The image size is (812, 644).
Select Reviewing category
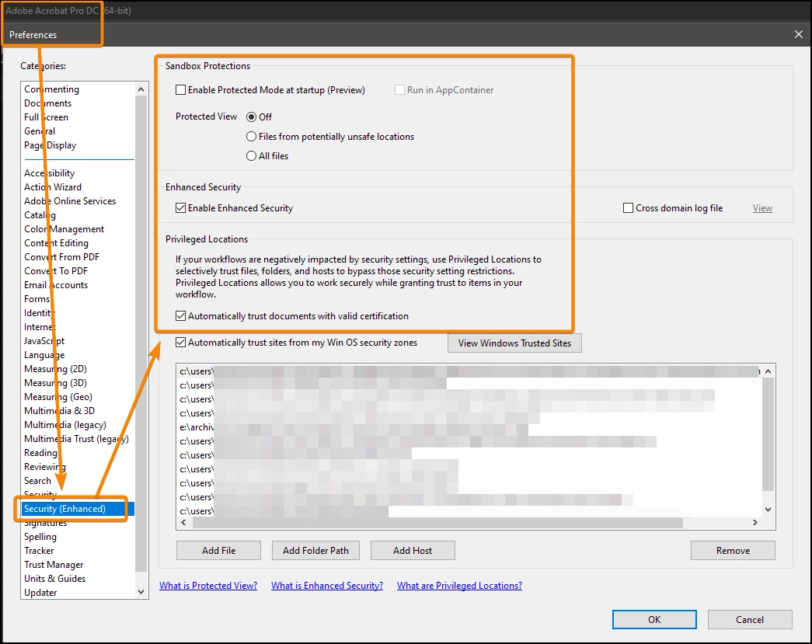[x=45, y=466]
